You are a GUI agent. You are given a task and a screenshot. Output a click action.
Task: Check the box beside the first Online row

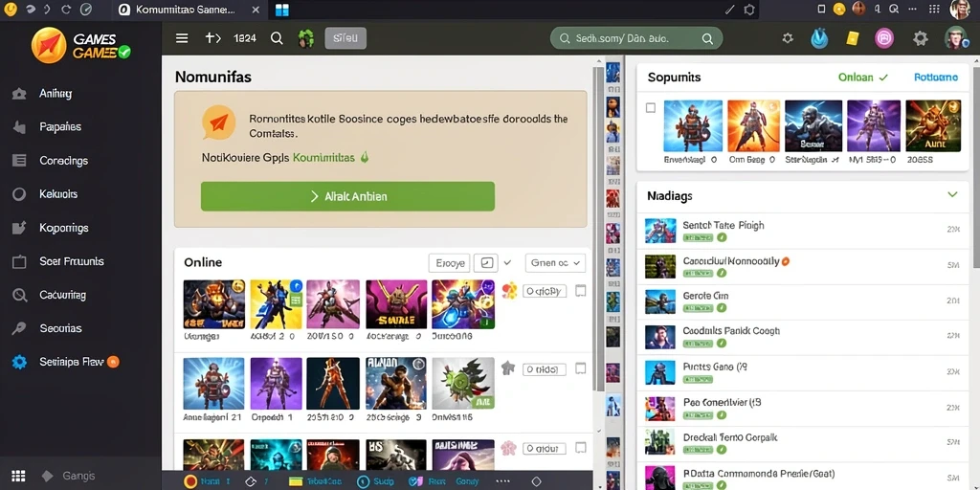(x=581, y=291)
